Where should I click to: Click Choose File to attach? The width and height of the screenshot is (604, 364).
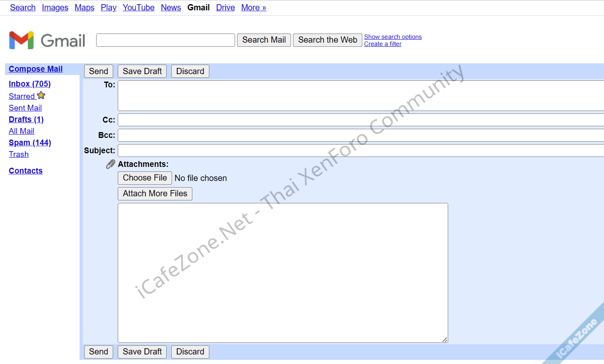(x=145, y=178)
